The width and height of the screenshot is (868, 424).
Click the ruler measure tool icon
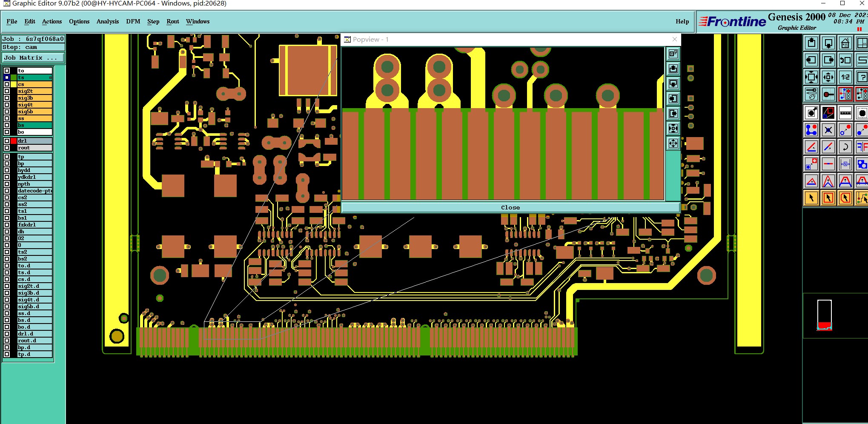tap(845, 113)
